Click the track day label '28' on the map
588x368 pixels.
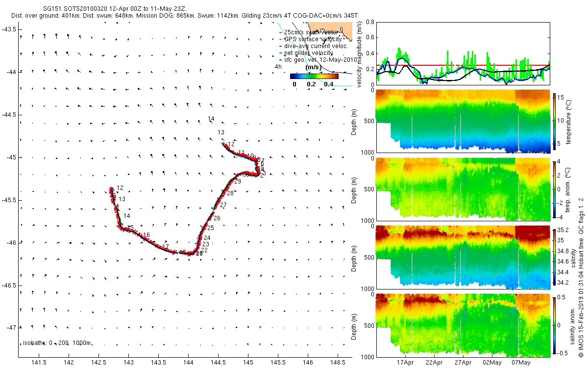click(230, 193)
